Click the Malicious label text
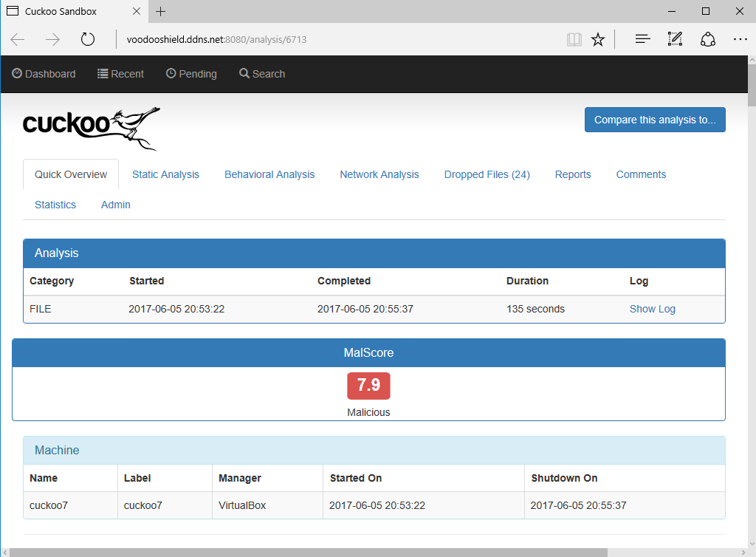The width and height of the screenshot is (756, 557). [x=368, y=412]
